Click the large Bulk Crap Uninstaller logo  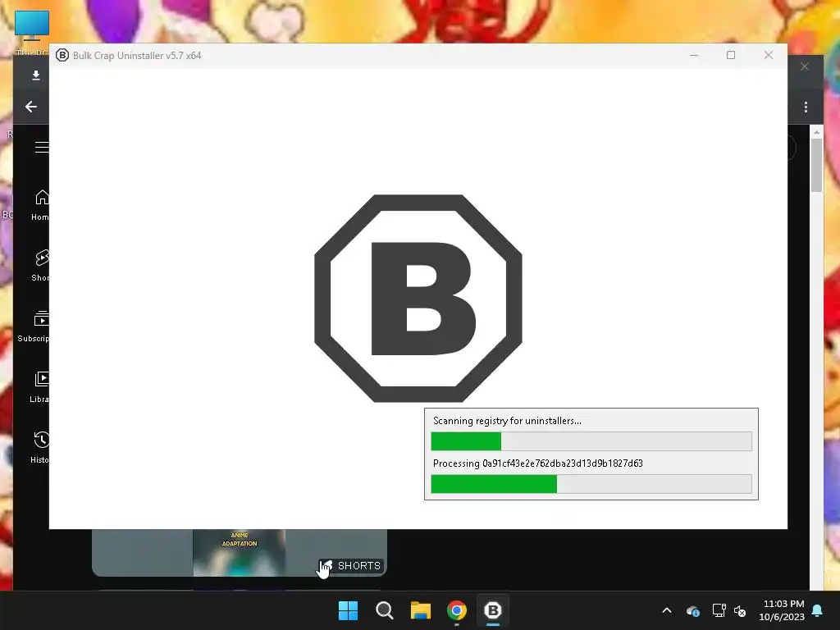click(418, 298)
